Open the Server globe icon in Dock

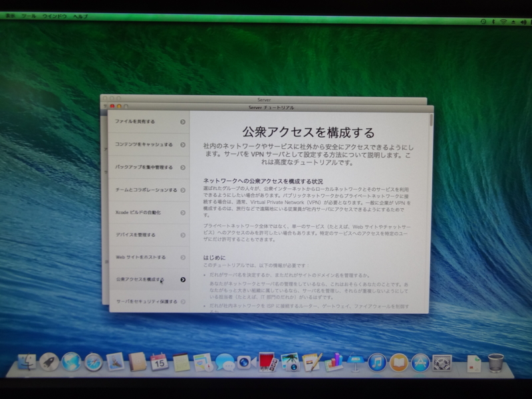[71, 362]
